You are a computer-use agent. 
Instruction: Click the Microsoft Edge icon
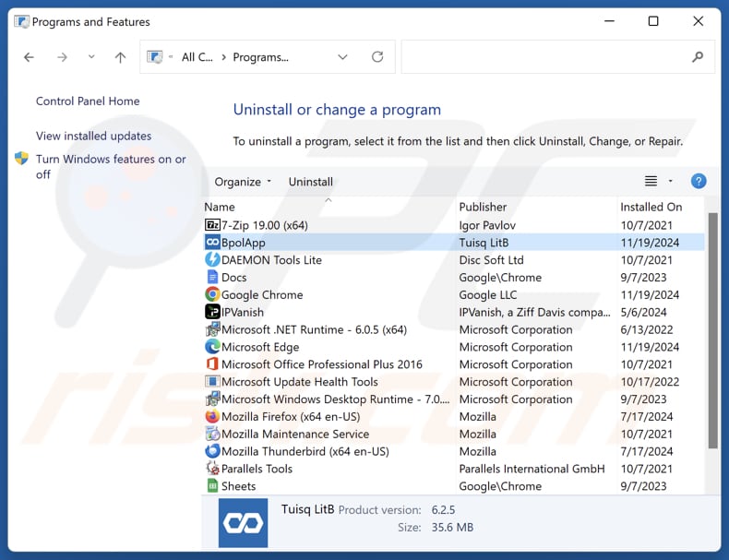212,347
